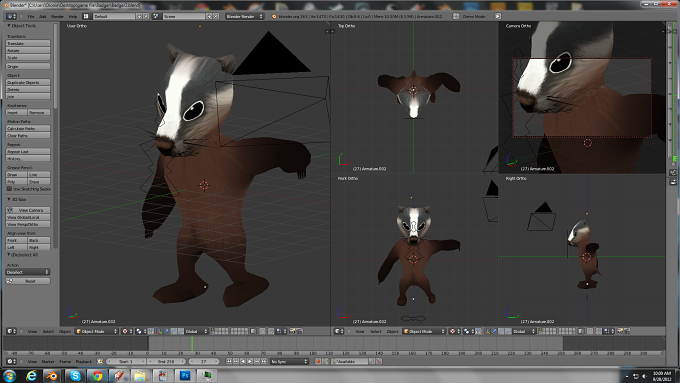The width and height of the screenshot is (680, 383).
Task: Click jump to end frame icon
Action: [264, 361]
